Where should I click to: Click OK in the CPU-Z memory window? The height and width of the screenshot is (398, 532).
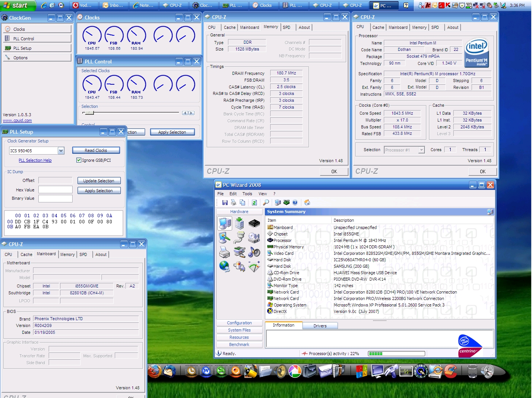tap(334, 172)
